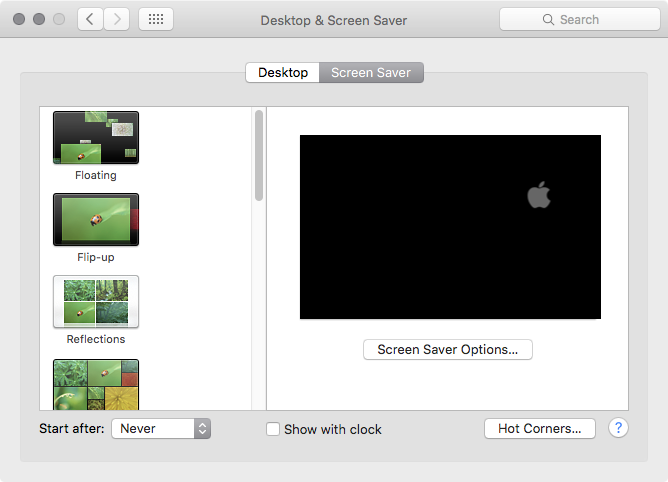Screen dimensions: 668x482
Task: Select the Reflections screen saver thumbnail
Action: coord(96,302)
